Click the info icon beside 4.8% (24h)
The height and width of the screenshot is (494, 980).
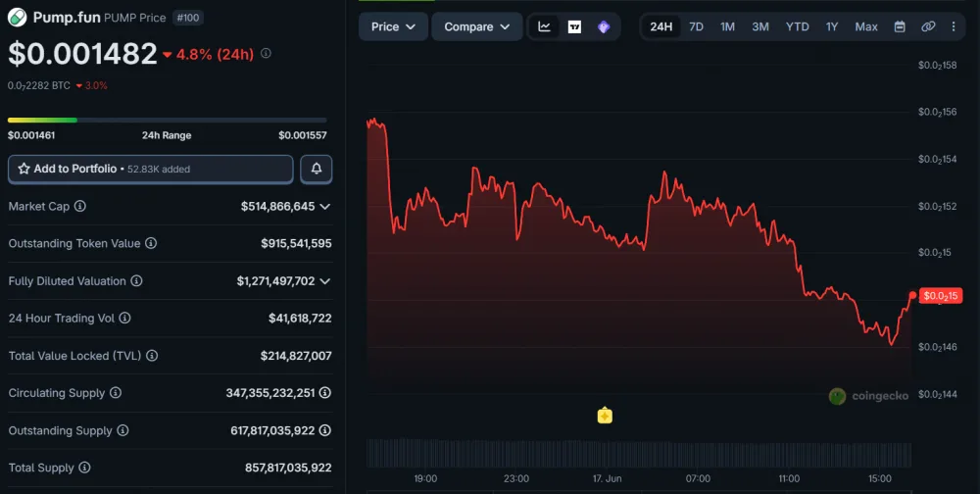tap(266, 54)
